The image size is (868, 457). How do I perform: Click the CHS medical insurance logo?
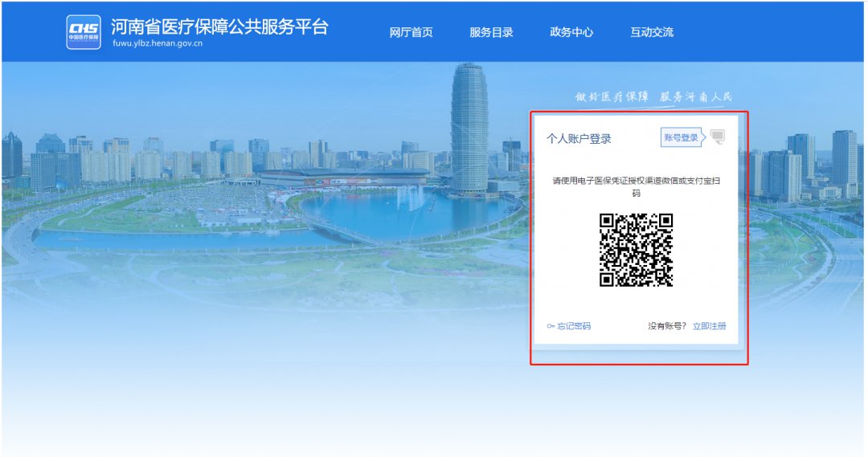tap(84, 32)
